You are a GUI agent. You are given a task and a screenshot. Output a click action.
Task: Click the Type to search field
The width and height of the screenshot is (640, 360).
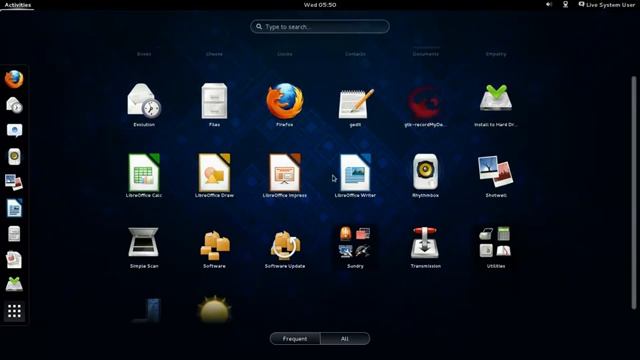pyautogui.click(x=320, y=27)
